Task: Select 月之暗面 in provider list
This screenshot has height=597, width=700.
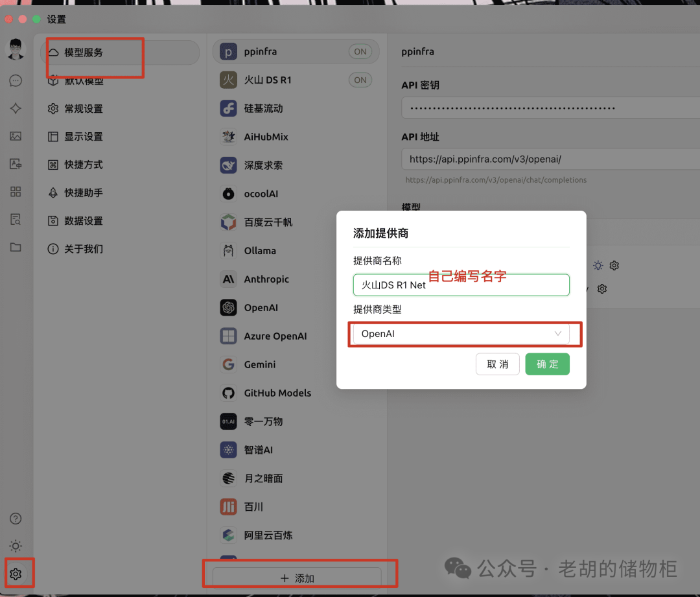Action: (x=296, y=478)
